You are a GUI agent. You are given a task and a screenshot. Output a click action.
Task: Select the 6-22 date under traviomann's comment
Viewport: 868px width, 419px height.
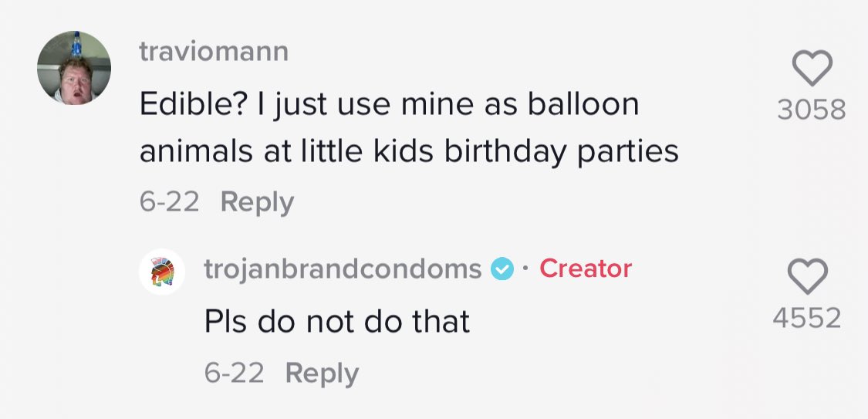[x=169, y=201]
